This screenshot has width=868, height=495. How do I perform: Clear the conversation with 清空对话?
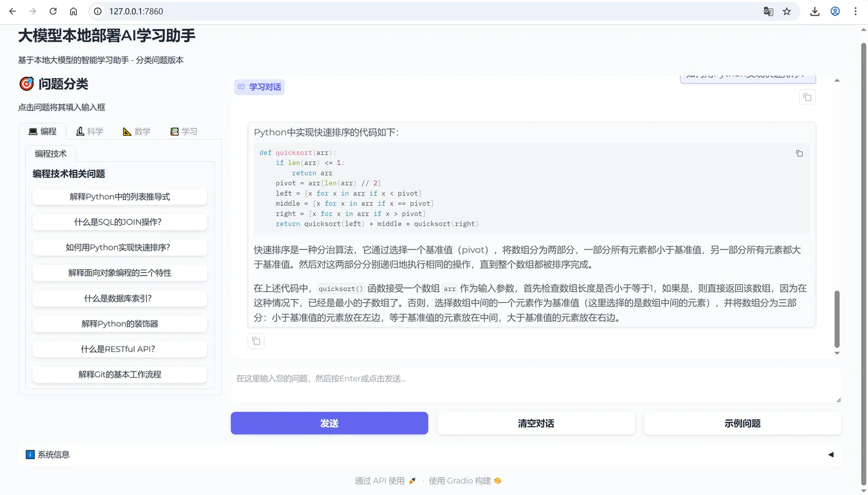[535, 423]
